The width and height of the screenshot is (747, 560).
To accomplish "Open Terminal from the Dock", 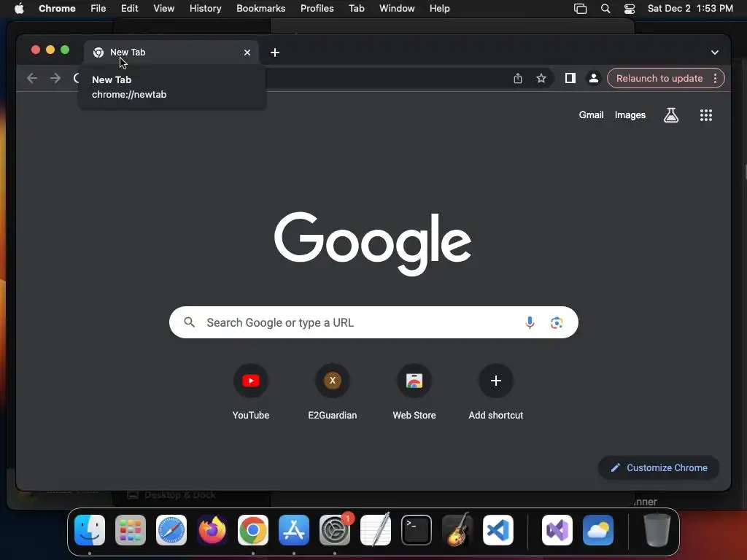I will [417, 530].
